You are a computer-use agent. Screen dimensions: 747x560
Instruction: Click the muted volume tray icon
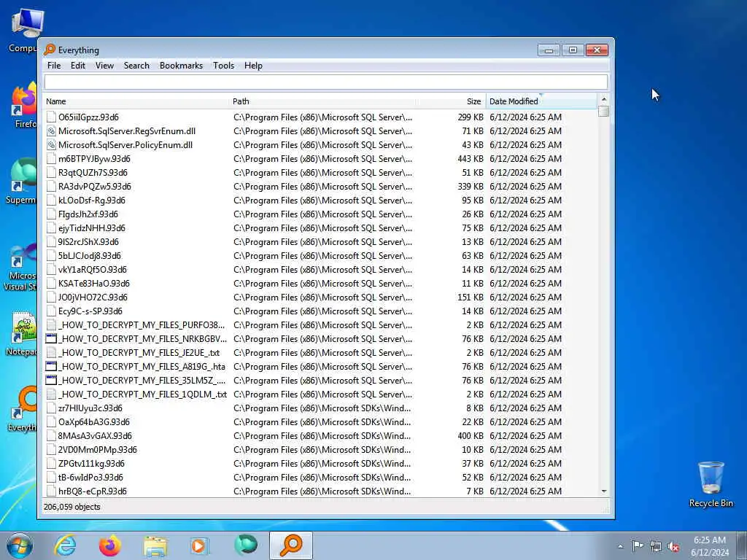673,547
